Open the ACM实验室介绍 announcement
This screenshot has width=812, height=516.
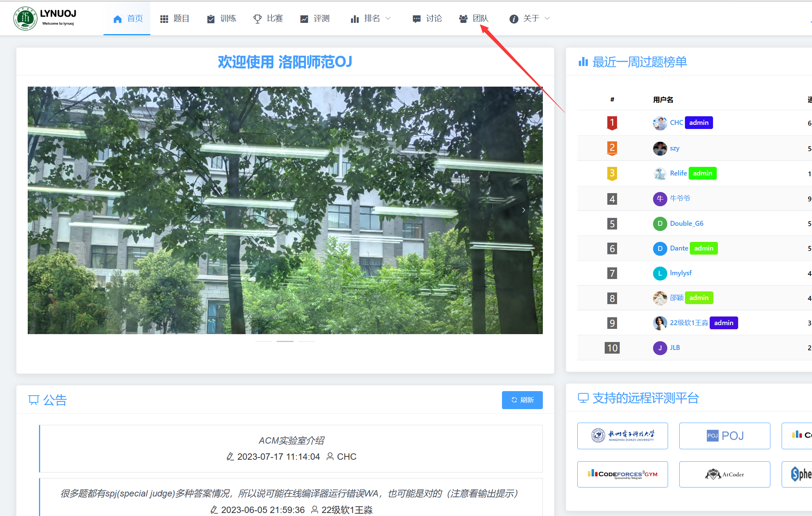pos(291,440)
